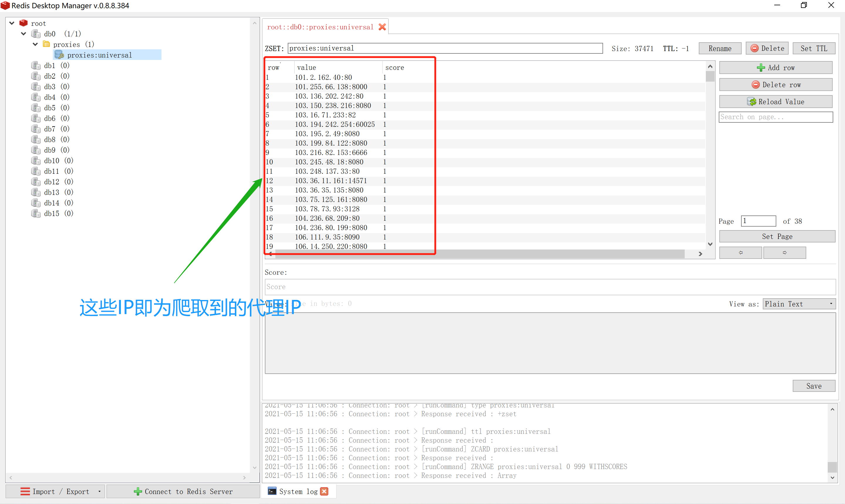Viewport: 845px width, 504px height.
Task: Click Connect to Redis Server
Action: point(183,491)
